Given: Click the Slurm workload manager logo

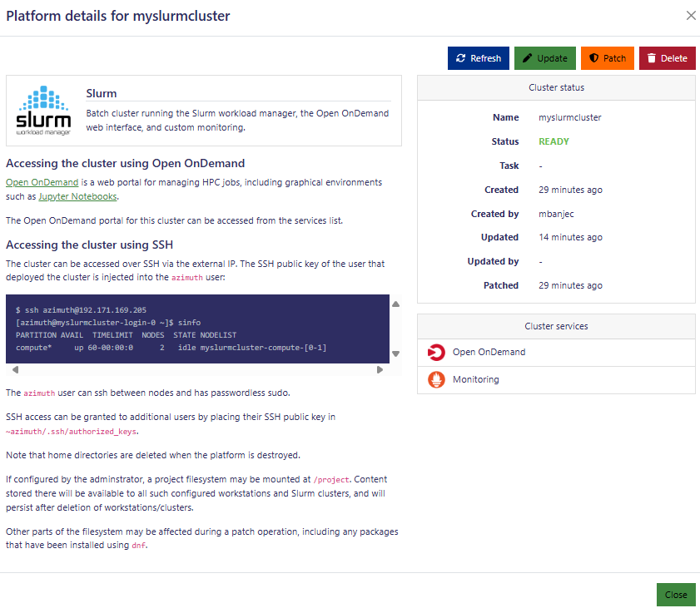Looking at the screenshot, I should [44, 111].
